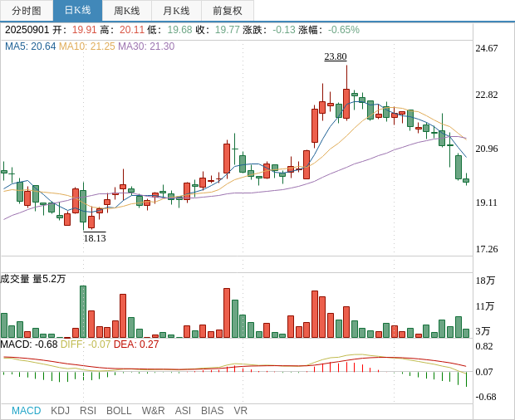This screenshot has height=420, width=515.
Task: Switch to the W&R indicator
Action: [x=153, y=411]
